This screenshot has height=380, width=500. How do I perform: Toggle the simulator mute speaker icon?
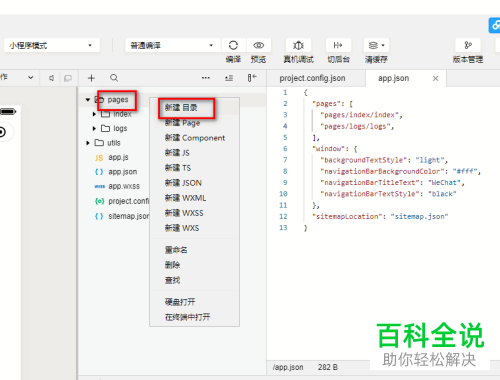(51, 78)
